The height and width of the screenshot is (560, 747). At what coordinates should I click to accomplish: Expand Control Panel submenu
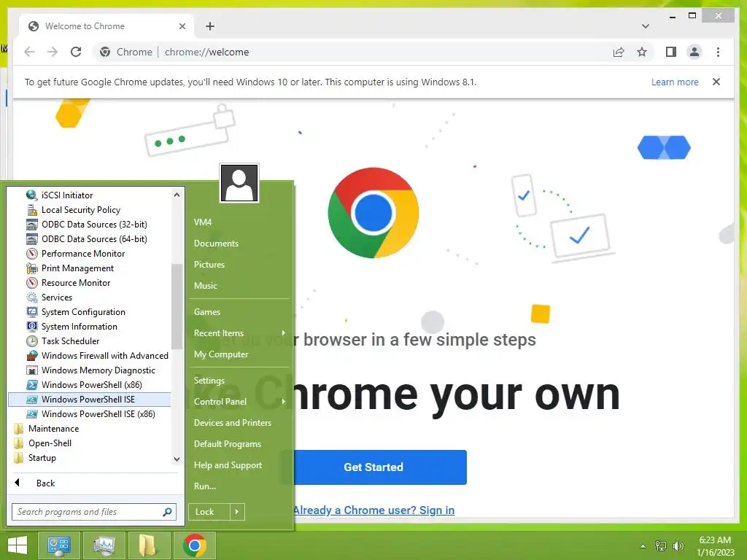[x=239, y=402]
